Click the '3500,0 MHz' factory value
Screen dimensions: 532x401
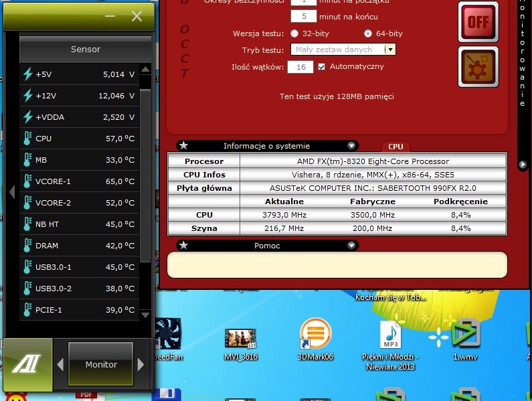tap(373, 215)
